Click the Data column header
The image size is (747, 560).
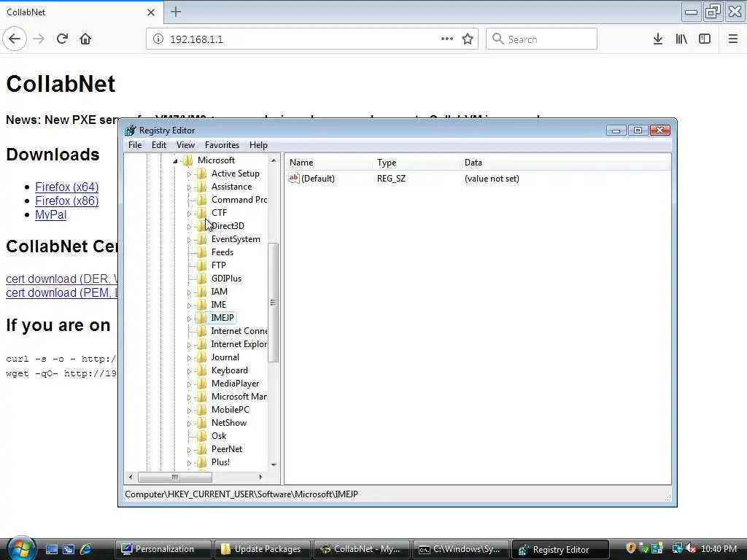[565, 163]
